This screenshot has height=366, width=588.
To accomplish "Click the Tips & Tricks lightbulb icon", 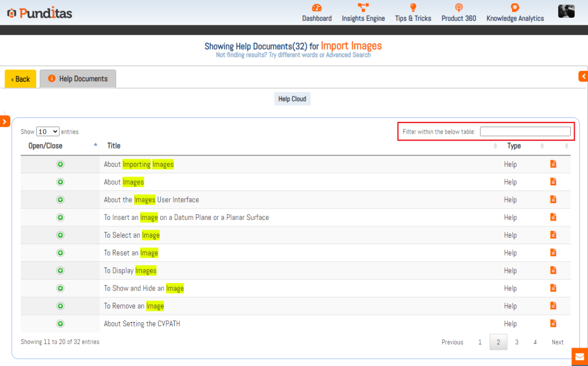I will pos(413,8).
